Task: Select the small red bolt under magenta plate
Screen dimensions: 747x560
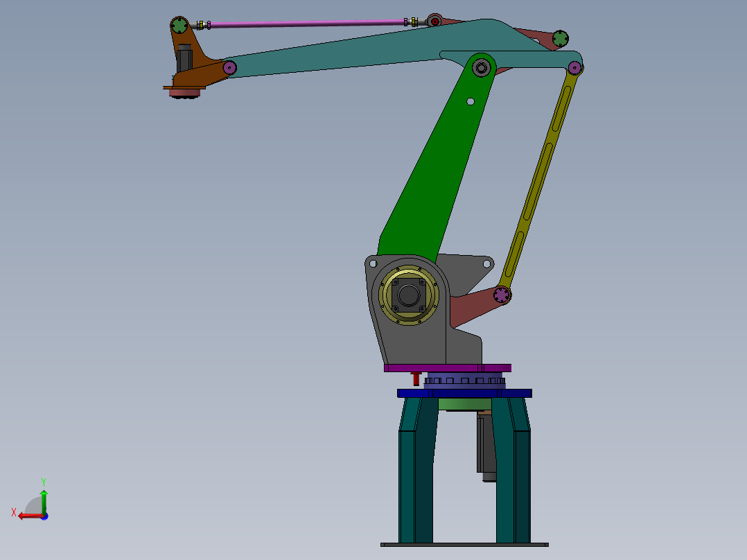Action: [x=416, y=379]
